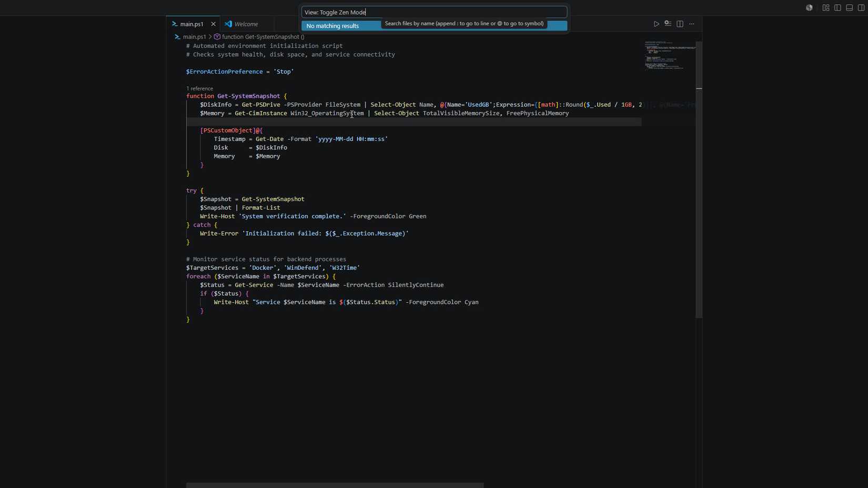Toggle the bottom Panel visibility
Image resolution: width=868 pixels, height=488 pixels.
tap(849, 7)
